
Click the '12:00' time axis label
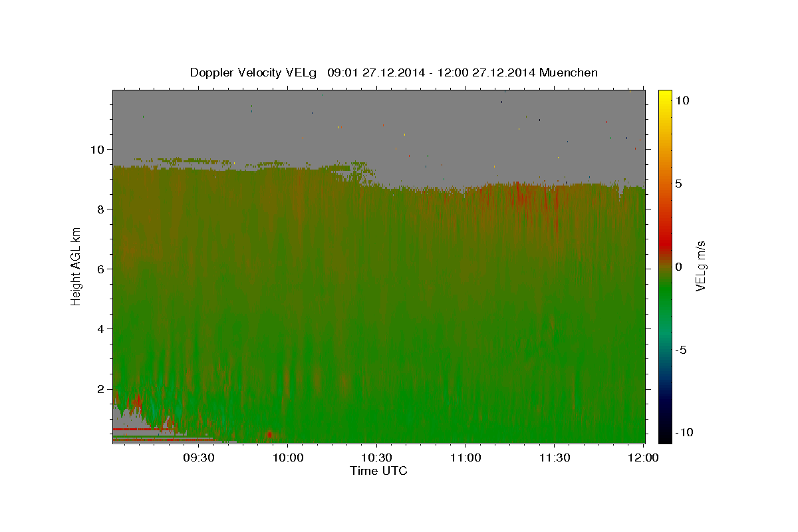(x=643, y=458)
